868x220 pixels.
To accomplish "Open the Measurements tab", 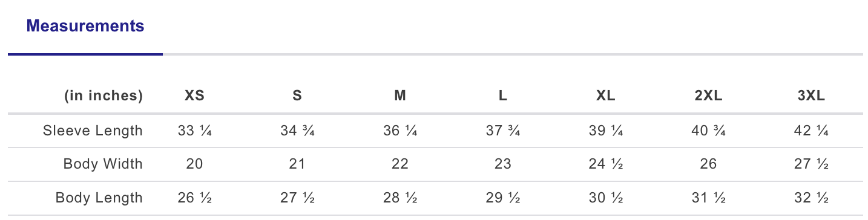I will coord(85,26).
